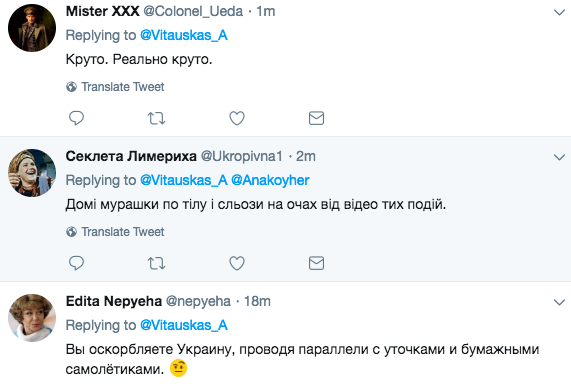Reply to Mister XXX's tweet

click(76, 118)
